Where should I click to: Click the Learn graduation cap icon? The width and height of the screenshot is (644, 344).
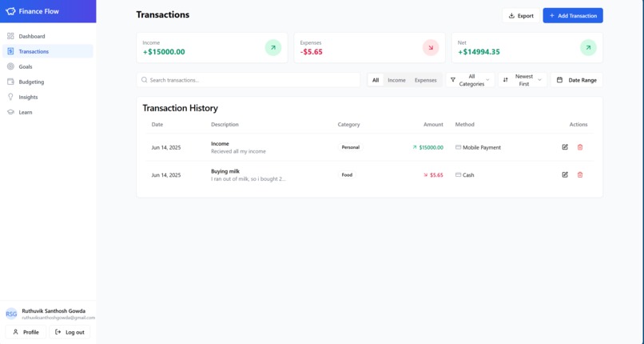[10, 112]
